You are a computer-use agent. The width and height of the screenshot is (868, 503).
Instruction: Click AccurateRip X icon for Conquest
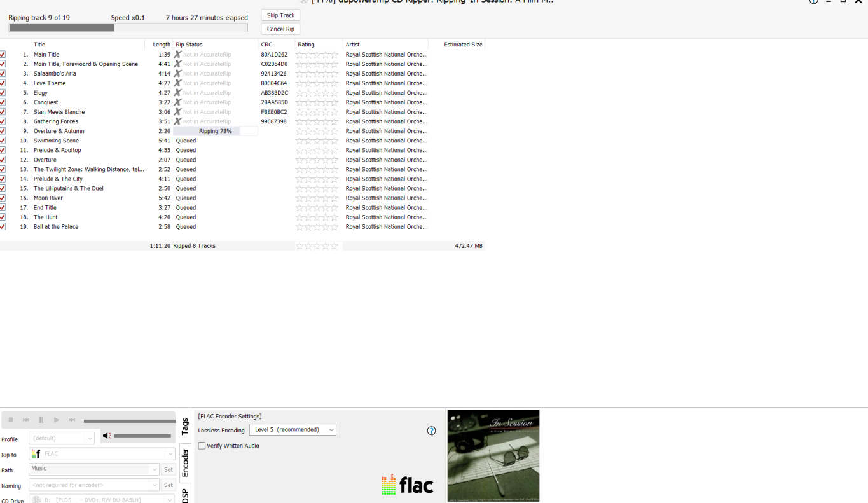(177, 102)
